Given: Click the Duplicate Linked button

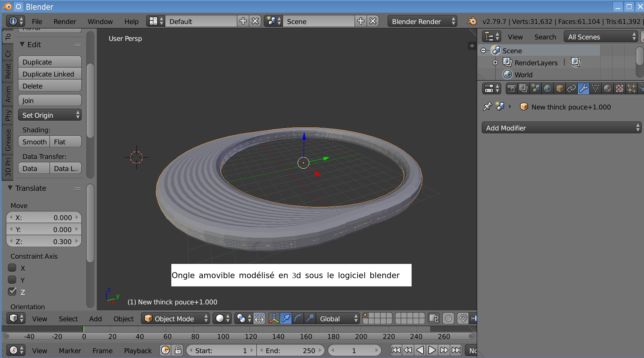Looking at the screenshot, I should point(49,74).
